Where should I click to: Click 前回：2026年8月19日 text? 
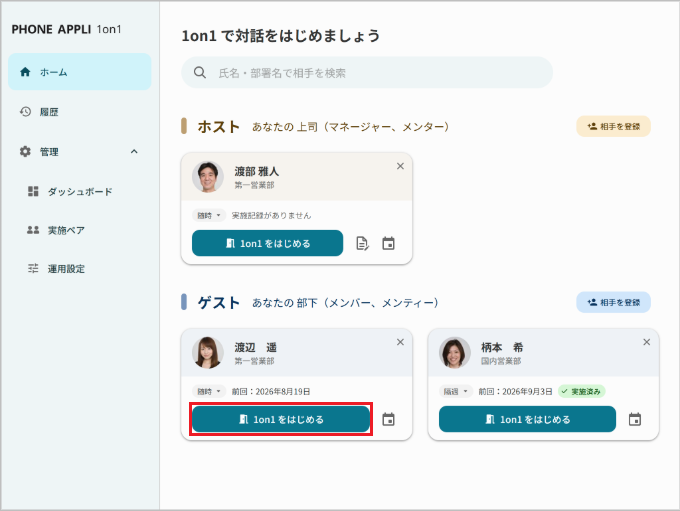click(271, 392)
